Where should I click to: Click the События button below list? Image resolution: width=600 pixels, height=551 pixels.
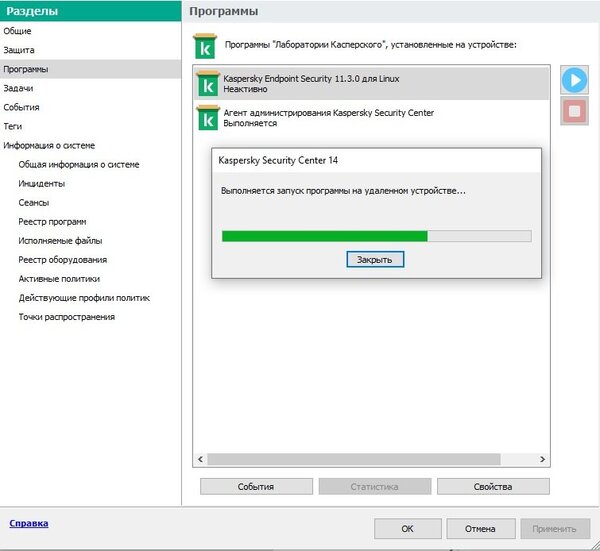pyautogui.click(x=256, y=487)
